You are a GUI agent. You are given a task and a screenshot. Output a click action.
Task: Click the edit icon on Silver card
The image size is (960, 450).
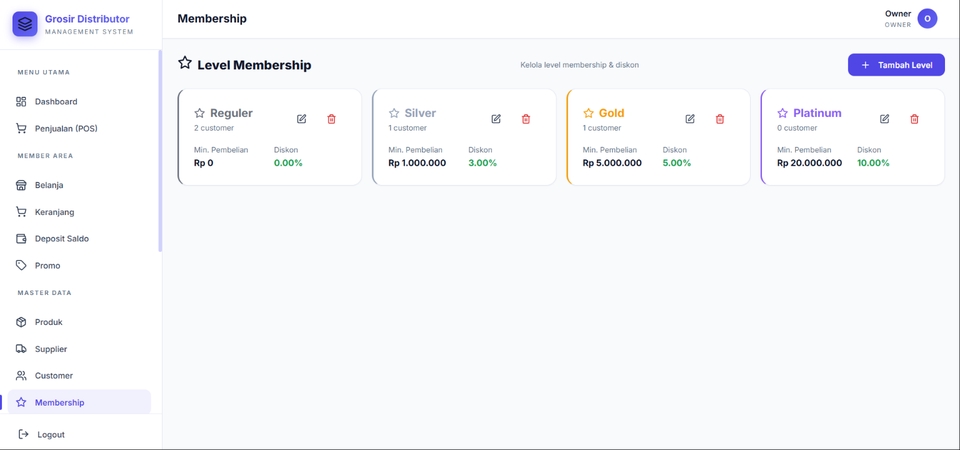pos(496,119)
